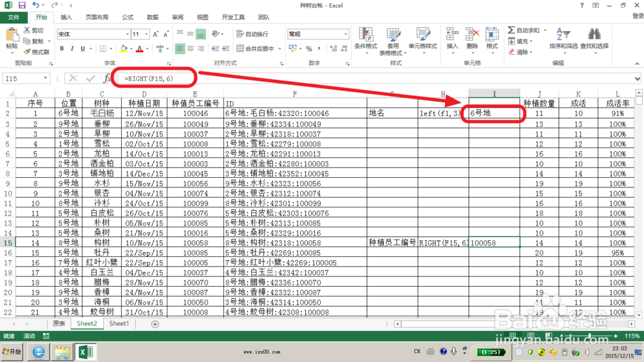
Task: Toggle right text alignment
Action: pos(200,48)
